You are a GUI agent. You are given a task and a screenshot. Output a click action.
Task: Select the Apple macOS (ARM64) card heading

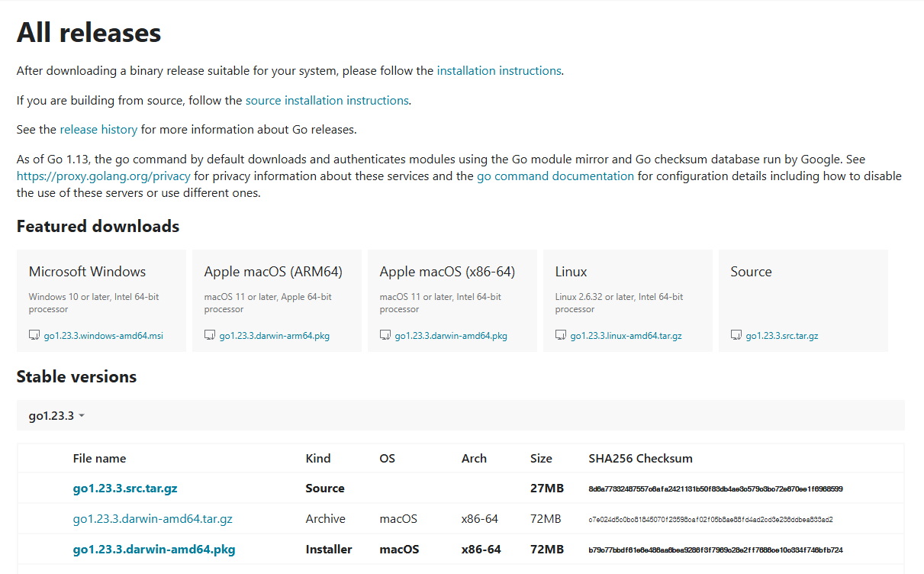tap(273, 272)
